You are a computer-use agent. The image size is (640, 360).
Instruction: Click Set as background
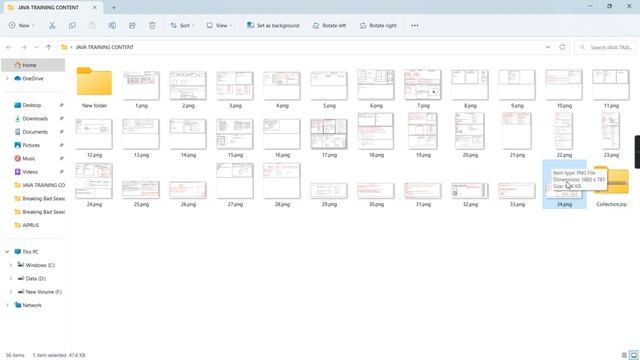tap(273, 25)
